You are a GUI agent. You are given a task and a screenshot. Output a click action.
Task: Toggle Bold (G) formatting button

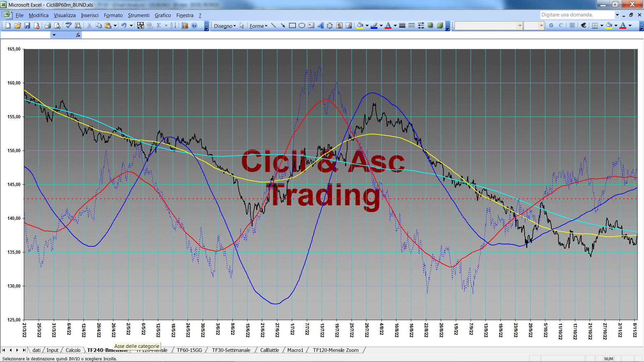(551, 25)
